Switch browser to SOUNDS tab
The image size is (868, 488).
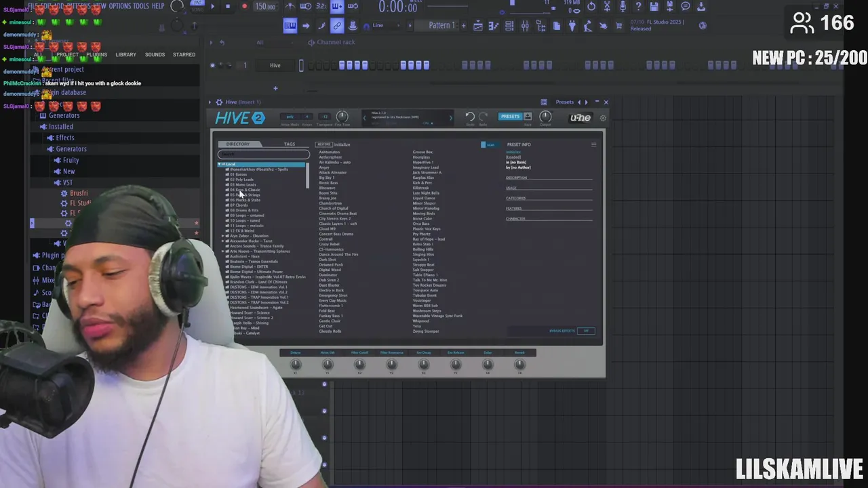(155, 54)
